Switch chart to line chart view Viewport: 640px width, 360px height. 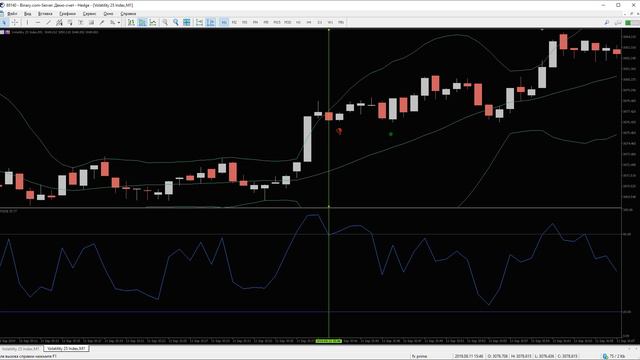coord(153,22)
